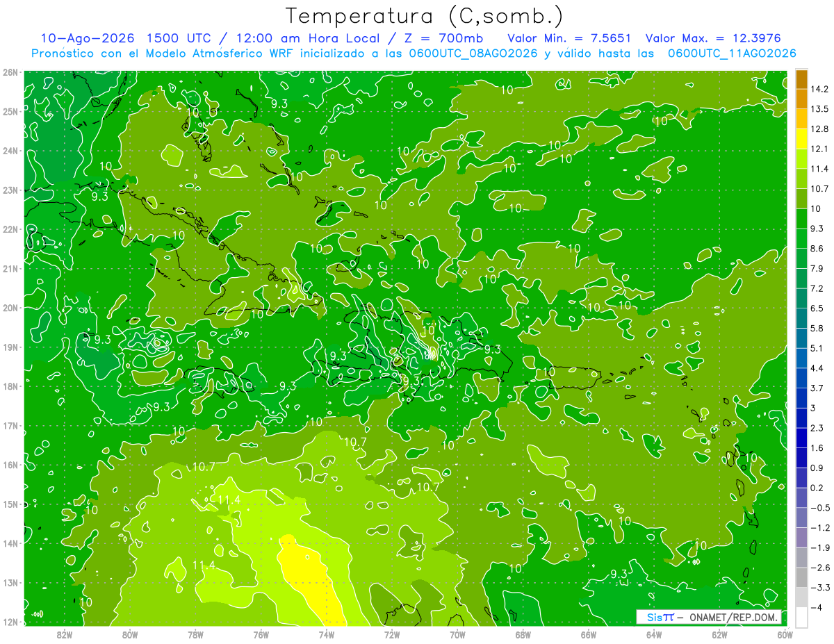This screenshot has height=644, width=834.
Task: Click the 14.2 value on the color scale
Action: click(820, 89)
